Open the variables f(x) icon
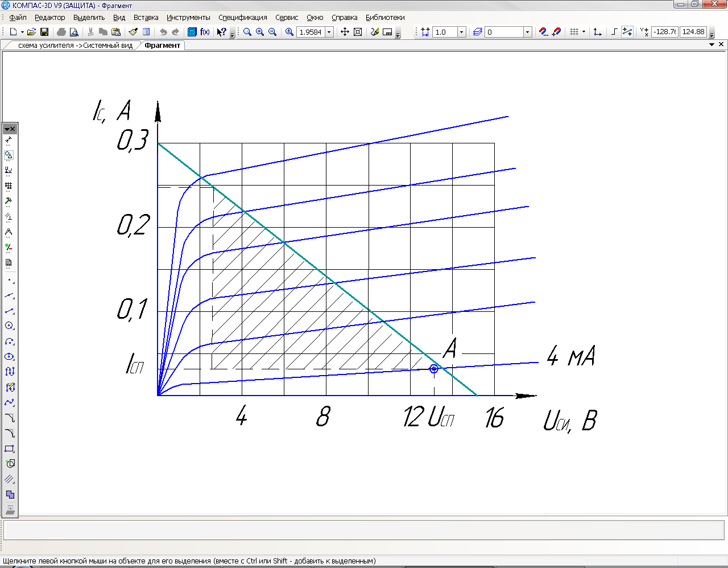Viewport: 728px width, 568px height. click(205, 32)
